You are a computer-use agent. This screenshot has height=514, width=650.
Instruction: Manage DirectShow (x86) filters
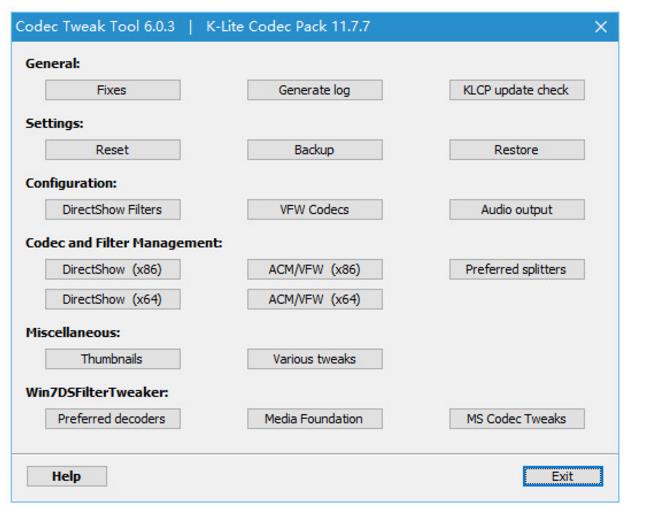pyautogui.click(x=112, y=270)
